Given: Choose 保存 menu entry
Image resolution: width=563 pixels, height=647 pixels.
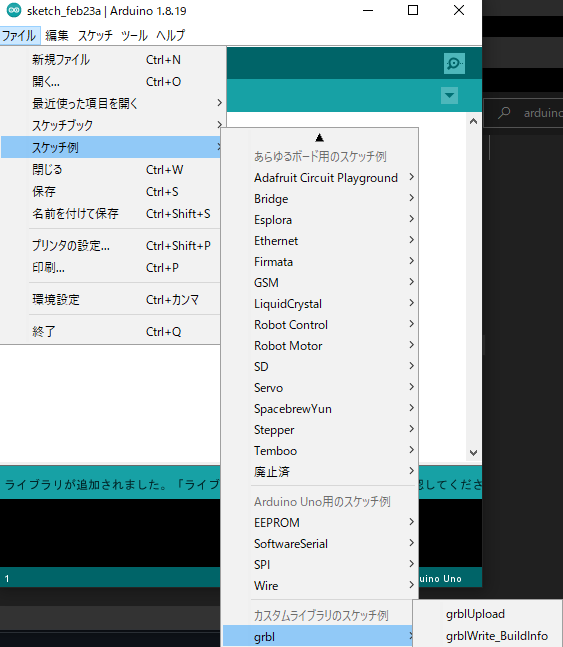Looking at the screenshot, I should click(x=111, y=191).
